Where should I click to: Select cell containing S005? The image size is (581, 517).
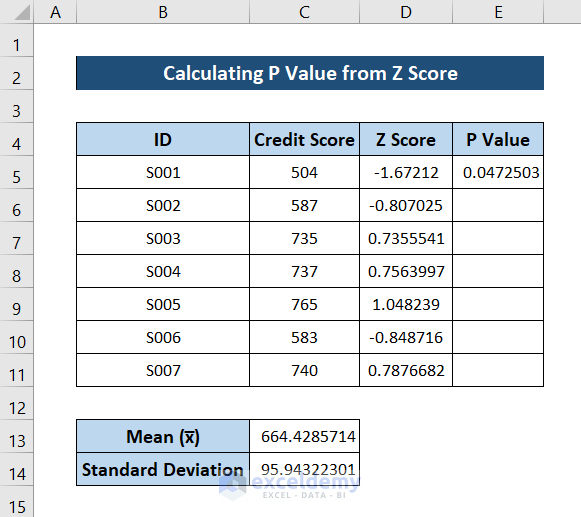tap(163, 304)
